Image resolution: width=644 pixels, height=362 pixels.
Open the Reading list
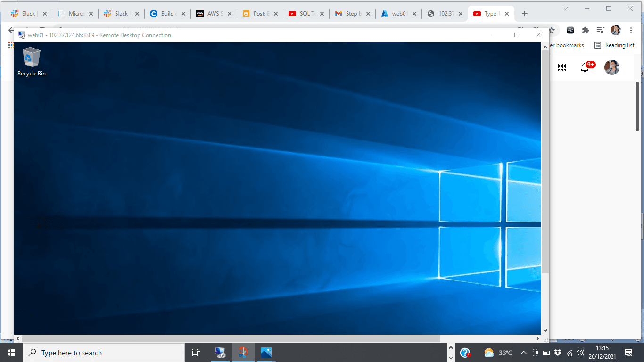pyautogui.click(x=614, y=45)
